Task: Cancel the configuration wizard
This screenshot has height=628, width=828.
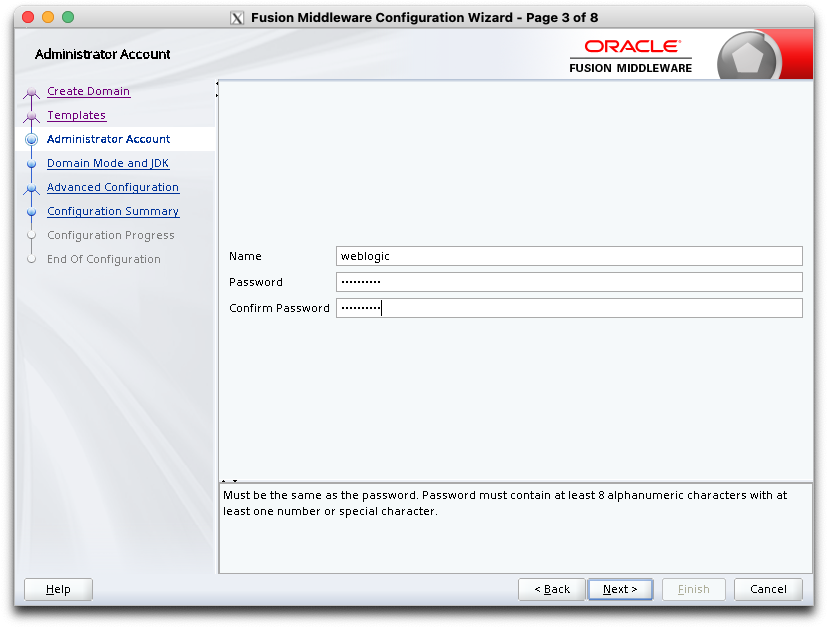Action: coord(768,589)
